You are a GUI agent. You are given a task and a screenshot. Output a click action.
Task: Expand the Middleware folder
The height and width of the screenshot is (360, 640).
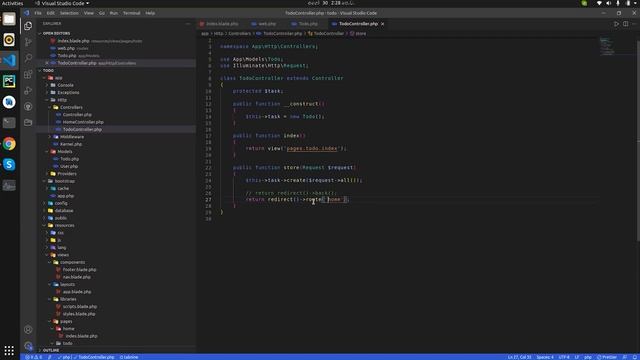72,137
